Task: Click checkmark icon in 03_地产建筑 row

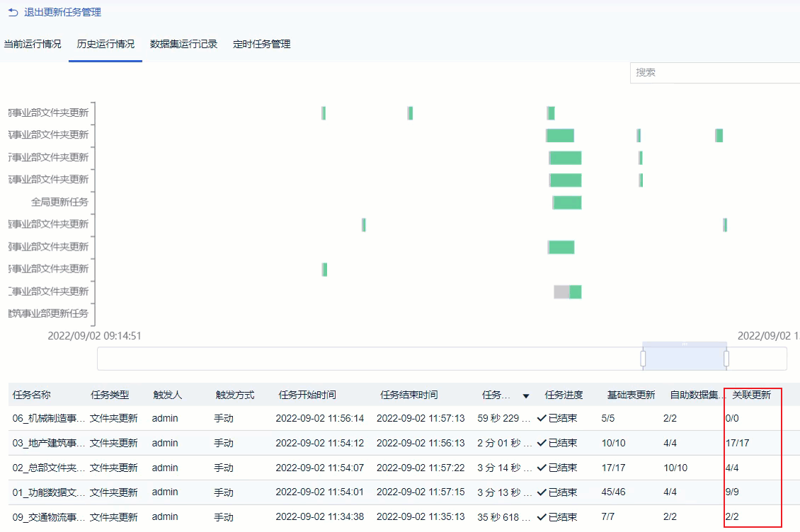Action: (x=542, y=443)
